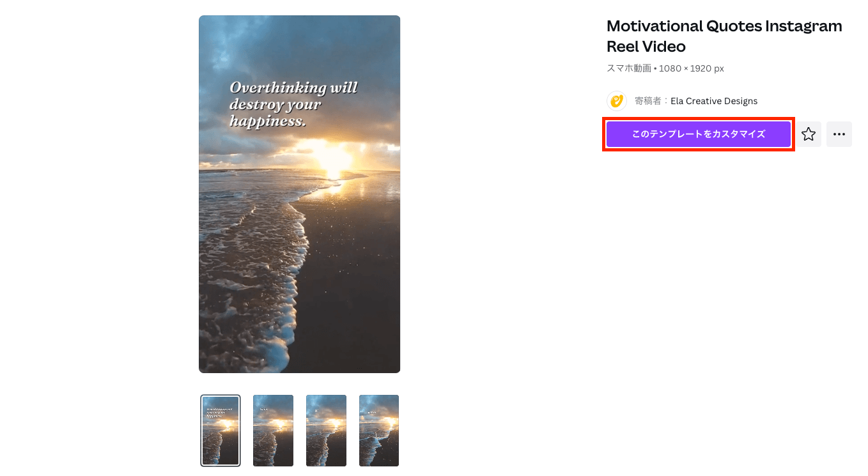
Task: Open the Ela Creative Designs contributor page
Action: (x=714, y=101)
